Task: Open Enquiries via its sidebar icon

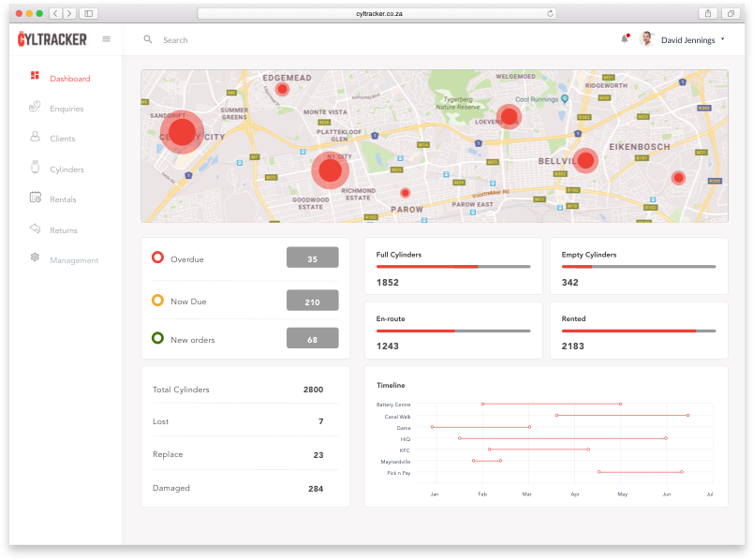Action: click(35, 108)
